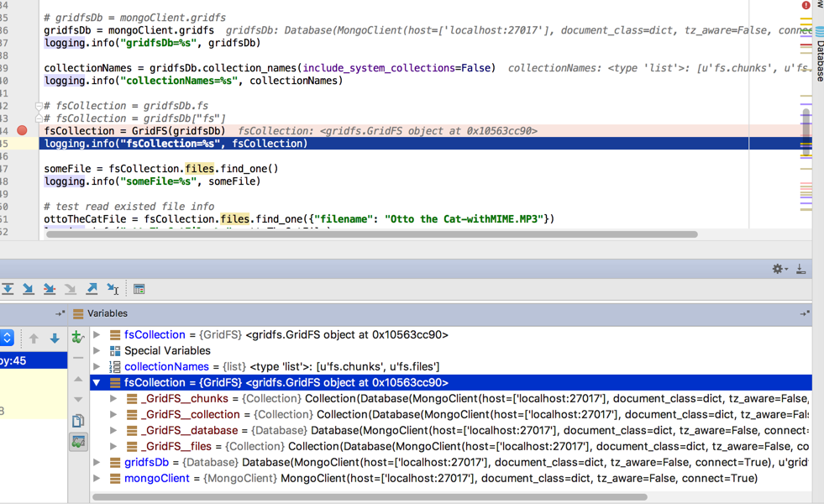This screenshot has height=504, width=824.
Task: Click the fold marker beside the fsCollection comment
Action: pos(39,106)
